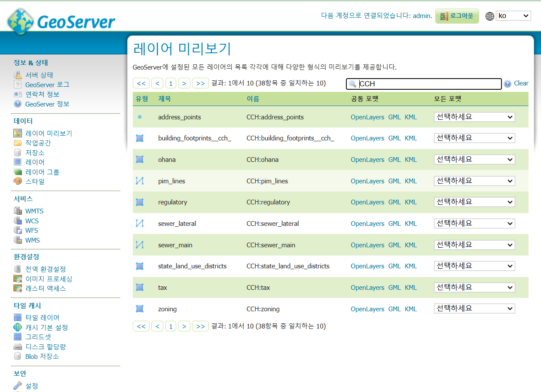
Task: Open all formats dropdown for tax
Action: coord(474,287)
